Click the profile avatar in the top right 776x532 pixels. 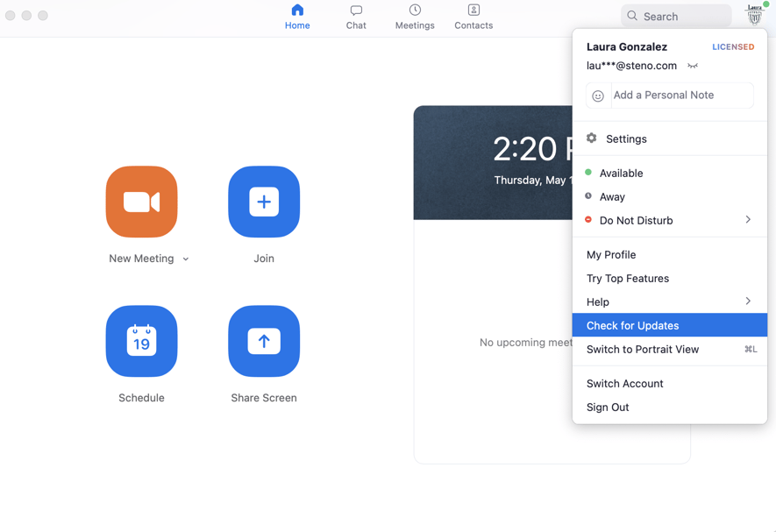point(754,15)
